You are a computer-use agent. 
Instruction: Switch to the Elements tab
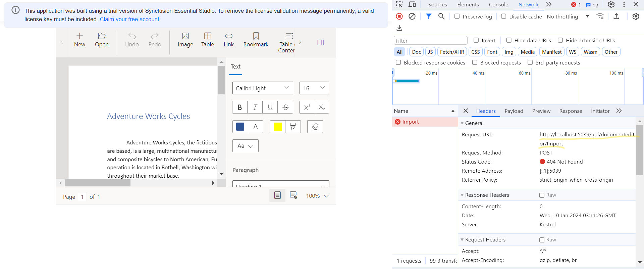click(x=468, y=4)
